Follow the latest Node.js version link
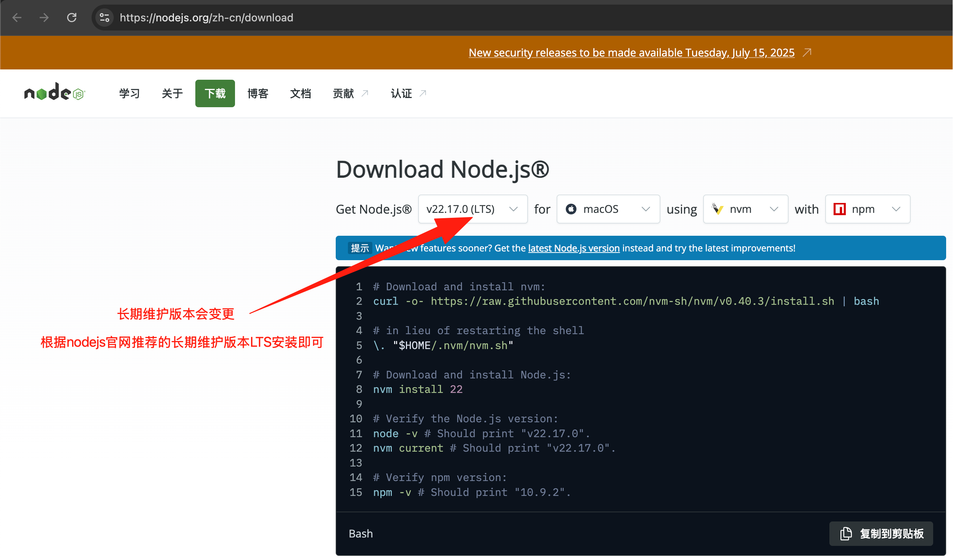The height and width of the screenshot is (560, 953). click(573, 248)
